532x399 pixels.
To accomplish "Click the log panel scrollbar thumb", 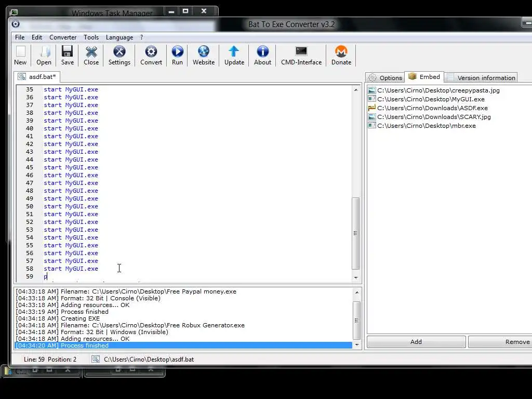I will [356, 320].
